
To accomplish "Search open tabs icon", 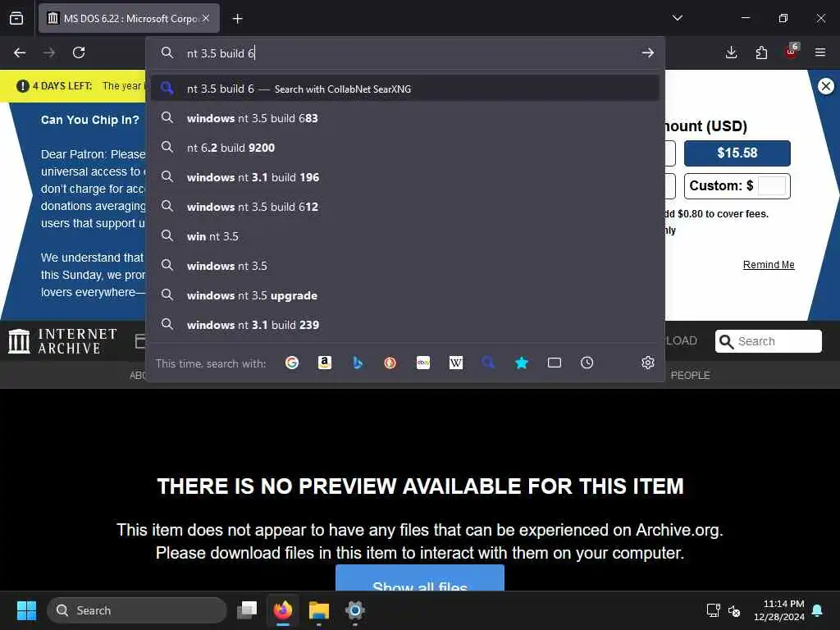I will click(555, 363).
